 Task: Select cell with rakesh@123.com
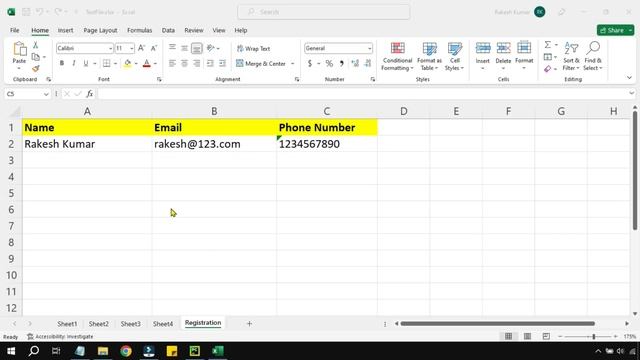click(214, 144)
